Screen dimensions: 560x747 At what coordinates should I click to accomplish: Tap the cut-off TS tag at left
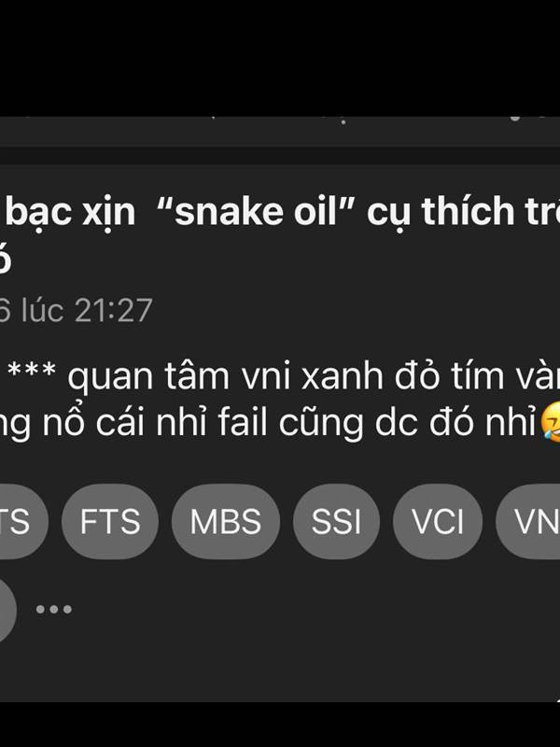click(x=22, y=521)
